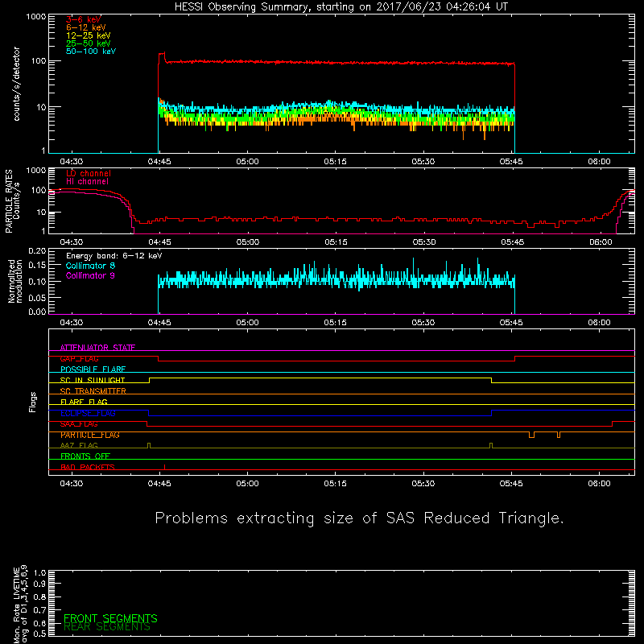
Task: Click the BAD_PACKETS red tick mark near 04:45
Action: 165,467
